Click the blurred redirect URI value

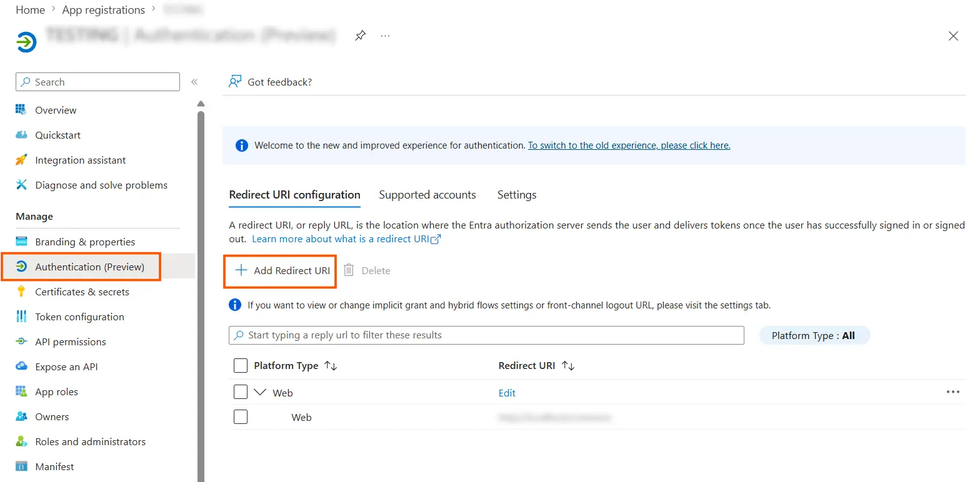tap(554, 417)
